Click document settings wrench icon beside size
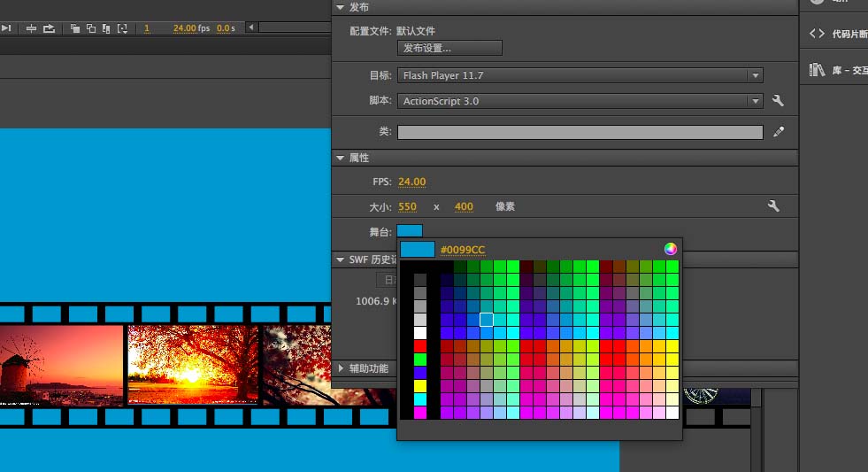Image resolution: width=868 pixels, height=472 pixels. [773, 206]
